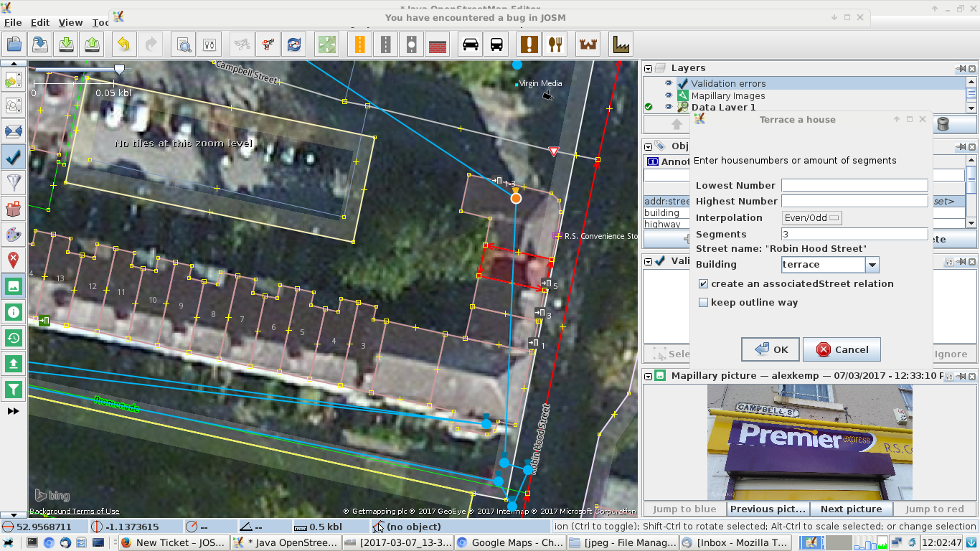The height and width of the screenshot is (551, 980).
Task: Click the Upload data toolbar icon
Action: (x=93, y=44)
